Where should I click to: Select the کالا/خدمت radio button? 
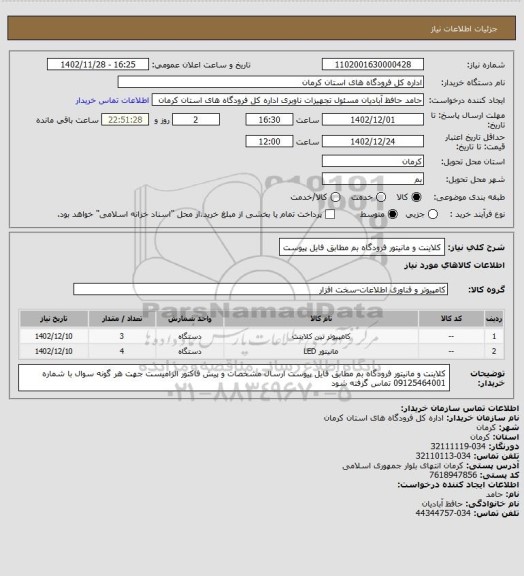[x=335, y=197]
